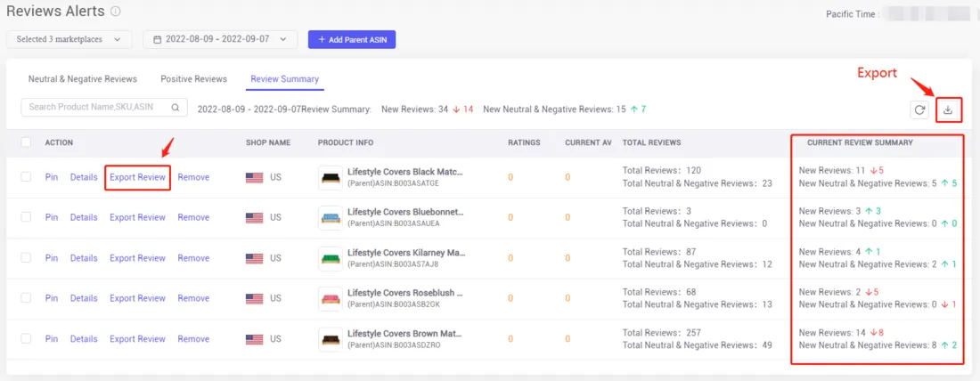The image size is (980, 381).
Task: Open Details for Lifestyle Covers Kilarney row
Action: coord(84,258)
